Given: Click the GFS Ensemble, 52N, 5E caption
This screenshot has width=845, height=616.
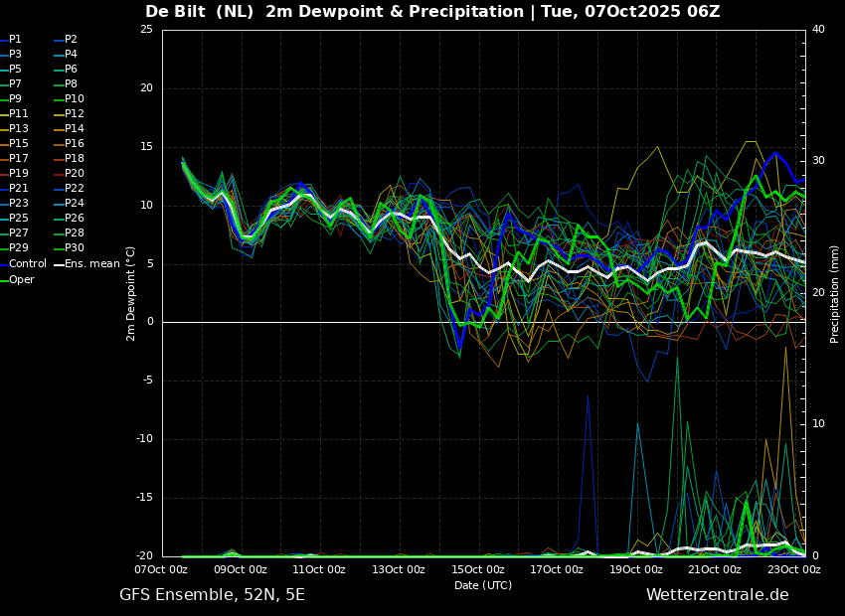Looking at the screenshot, I should pyautogui.click(x=212, y=595).
